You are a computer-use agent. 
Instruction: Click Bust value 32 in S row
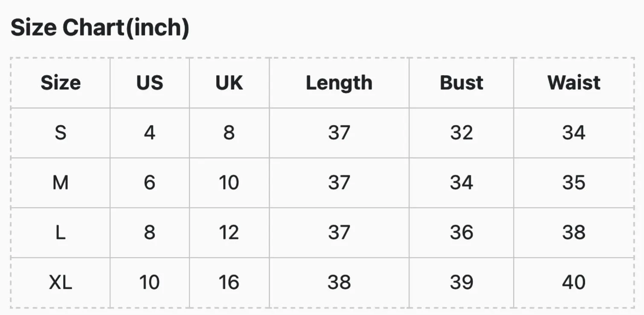click(461, 133)
